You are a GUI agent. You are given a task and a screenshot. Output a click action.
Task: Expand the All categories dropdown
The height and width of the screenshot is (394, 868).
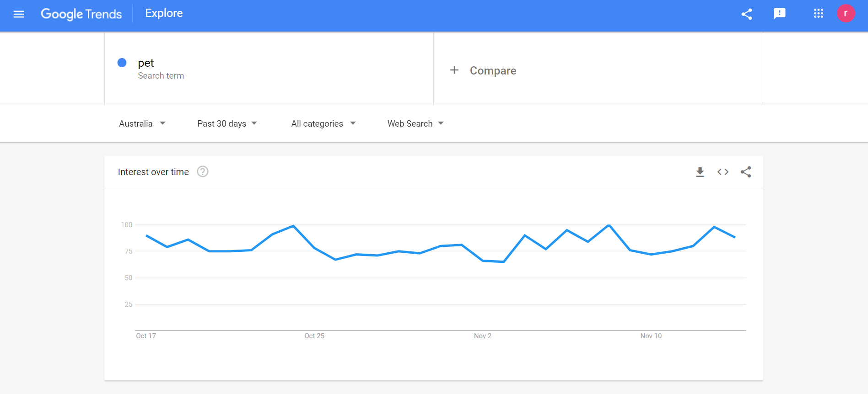click(x=323, y=123)
